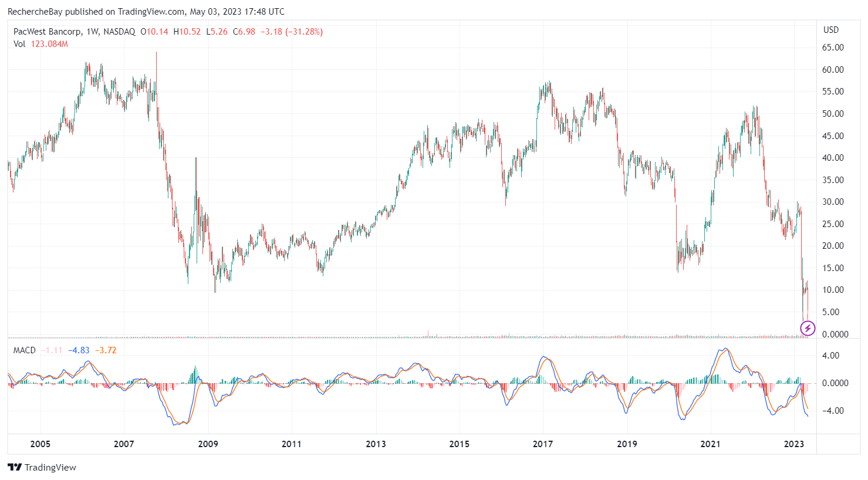Click the 2023 label on time axis
The image size is (868, 480).
pos(794,444)
